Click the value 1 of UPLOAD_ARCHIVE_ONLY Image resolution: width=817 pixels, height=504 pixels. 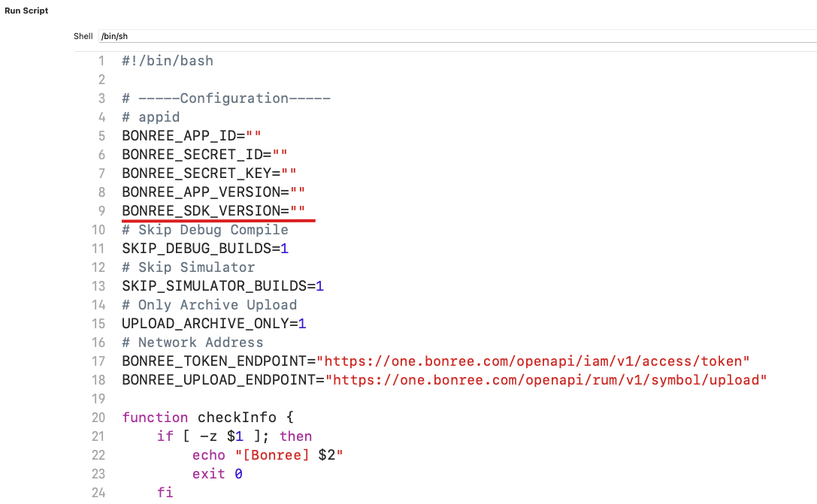[302, 324]
